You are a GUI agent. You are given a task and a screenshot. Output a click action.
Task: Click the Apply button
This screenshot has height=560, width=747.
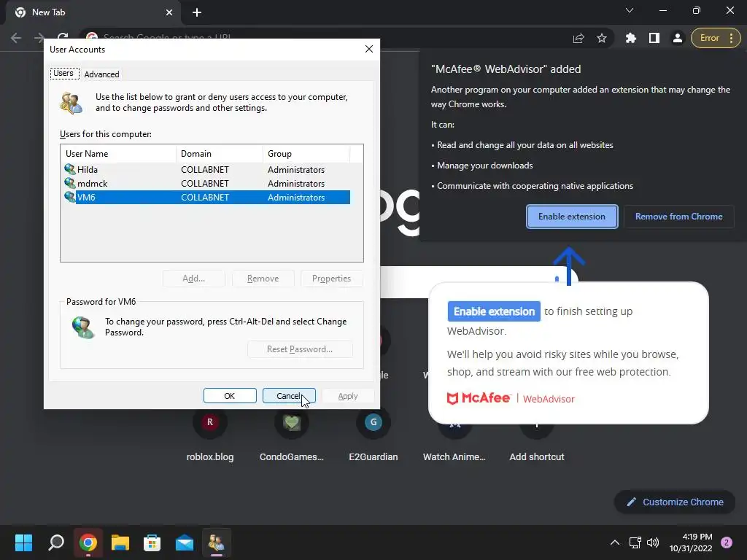click(348, 396)
